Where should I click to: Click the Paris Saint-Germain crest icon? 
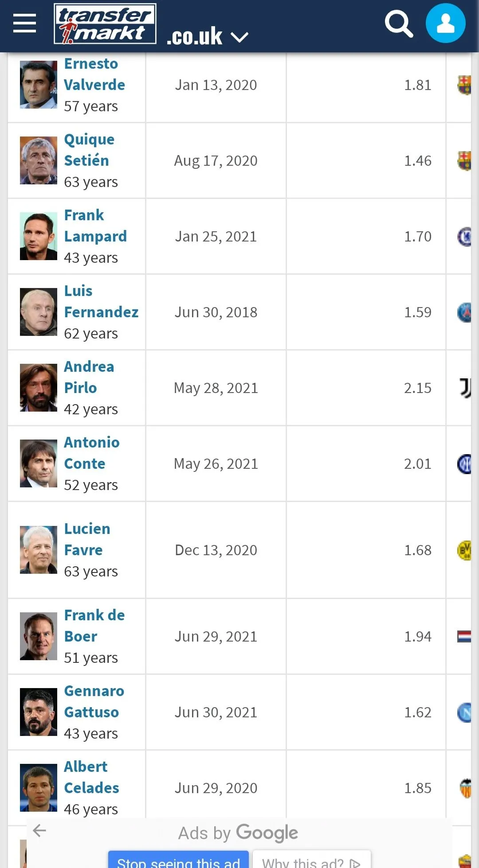[464, 312]
